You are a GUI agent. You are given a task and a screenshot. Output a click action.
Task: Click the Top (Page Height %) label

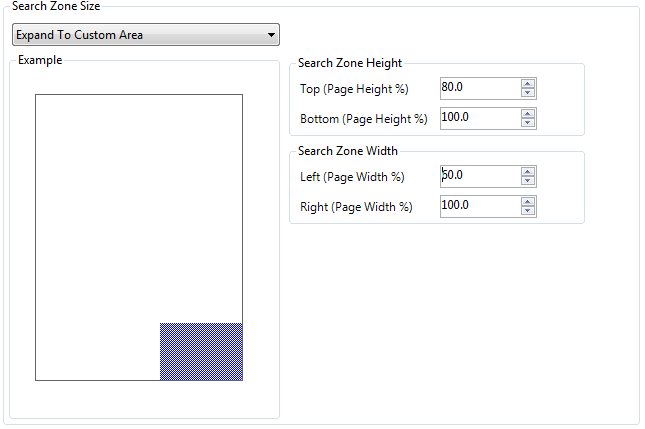pos(354,89)
